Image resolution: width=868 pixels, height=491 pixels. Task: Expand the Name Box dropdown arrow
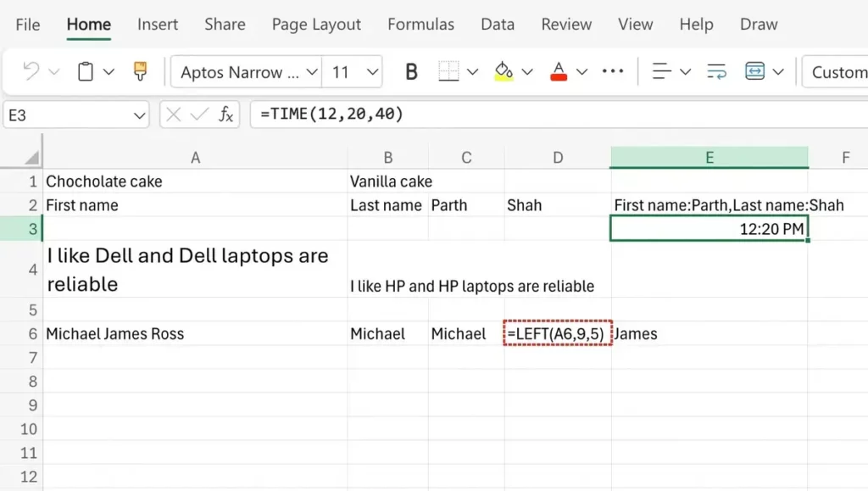tap(139, 115)
